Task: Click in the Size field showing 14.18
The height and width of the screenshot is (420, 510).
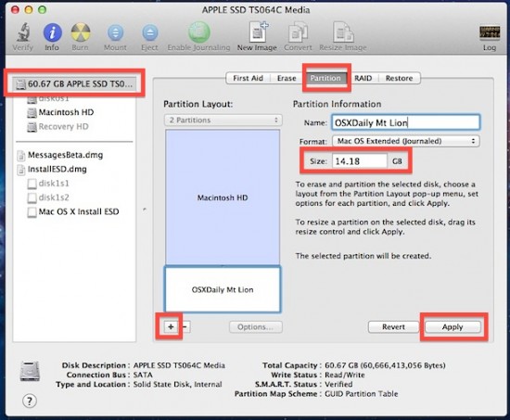Action: coord(360,161)
